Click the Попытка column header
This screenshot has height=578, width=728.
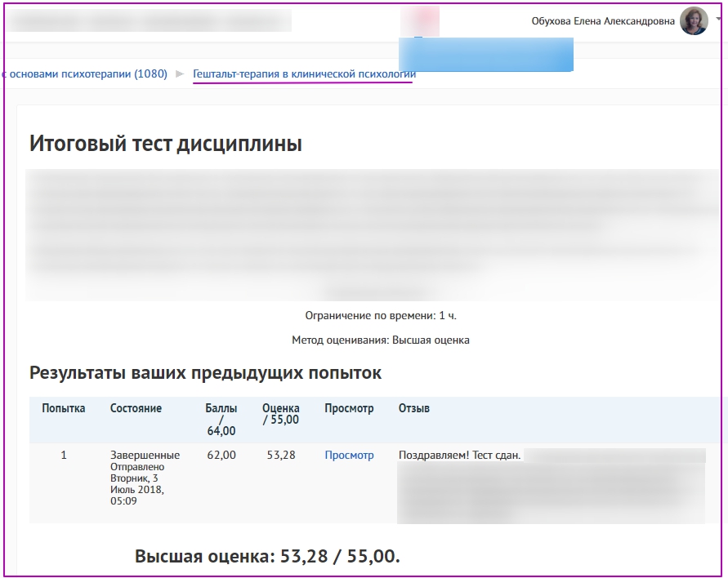[x=64, y=408]
